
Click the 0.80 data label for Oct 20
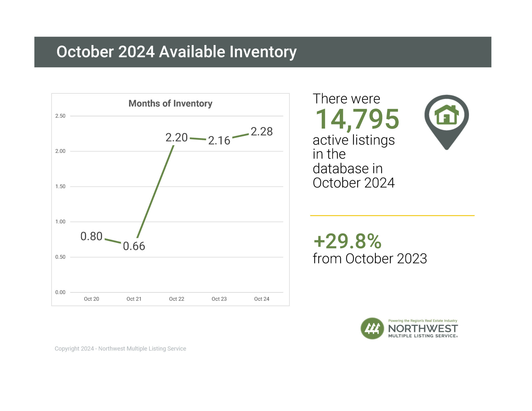click(x=91, y=236)
